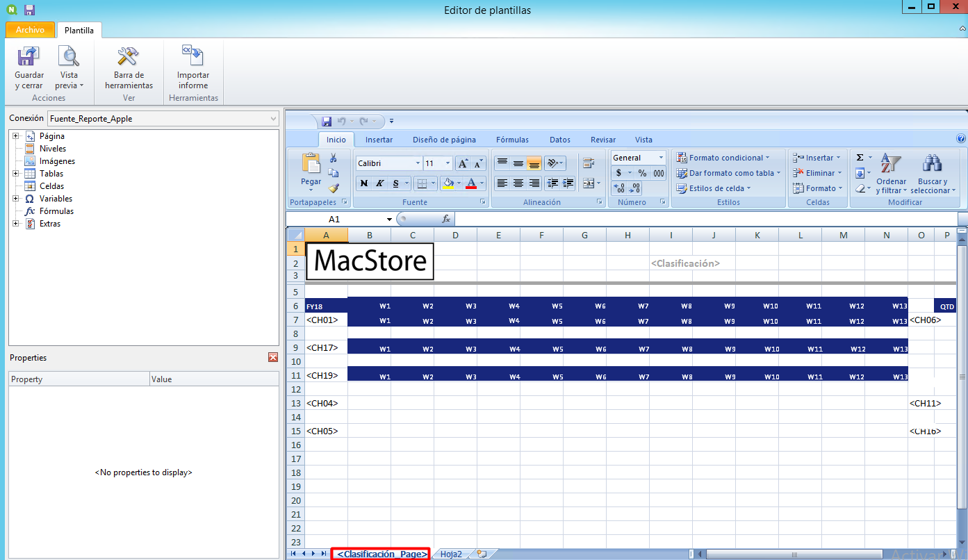Expand the Variables tree node

(15, 199)
